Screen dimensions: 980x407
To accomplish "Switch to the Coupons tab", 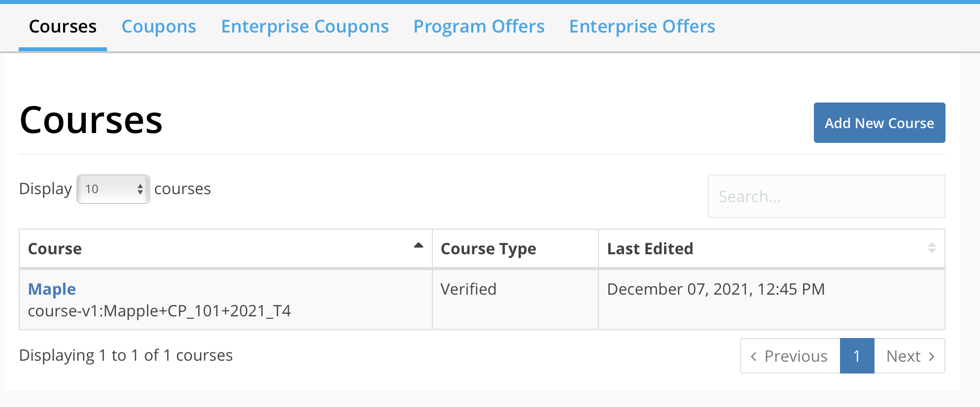I will coord(159,26).
